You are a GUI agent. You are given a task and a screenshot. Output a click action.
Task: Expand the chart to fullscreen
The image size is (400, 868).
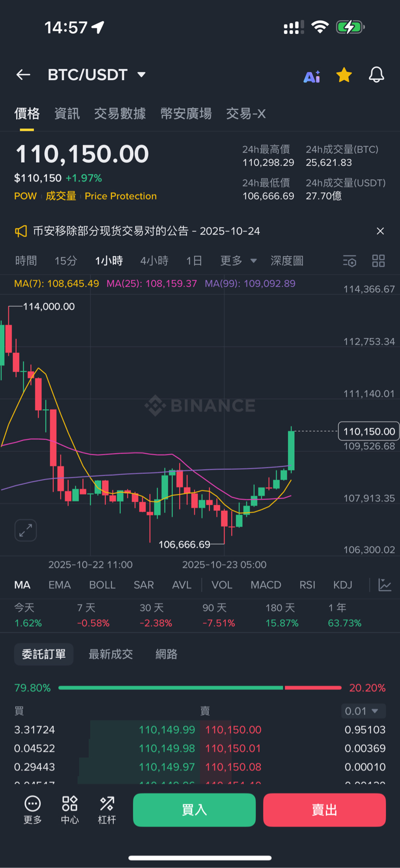[26, 530]
